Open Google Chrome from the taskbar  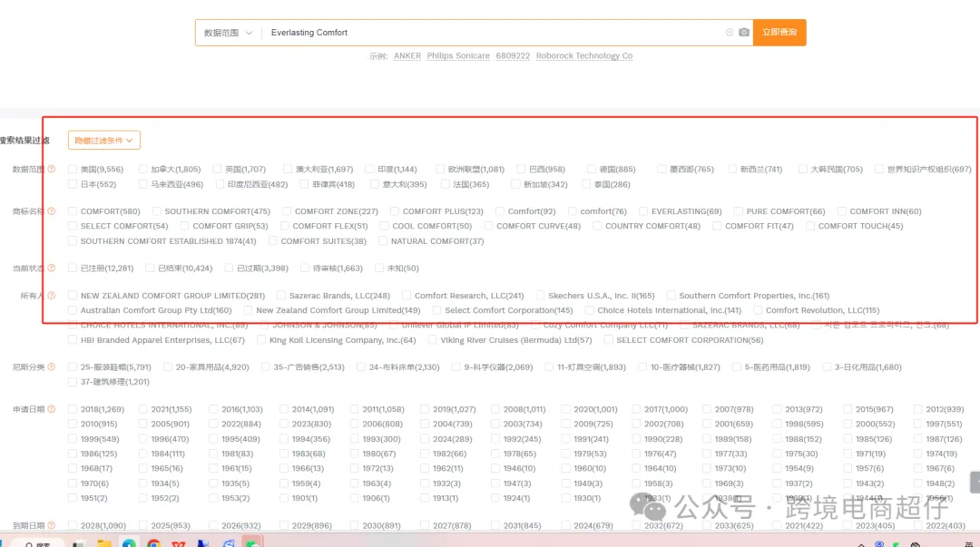point(153,542)
